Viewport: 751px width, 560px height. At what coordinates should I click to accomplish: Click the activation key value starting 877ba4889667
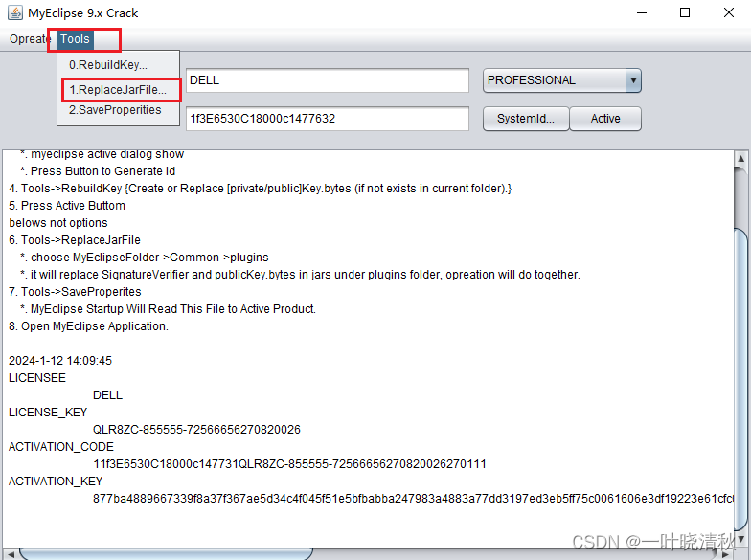[x=413, y=499]
